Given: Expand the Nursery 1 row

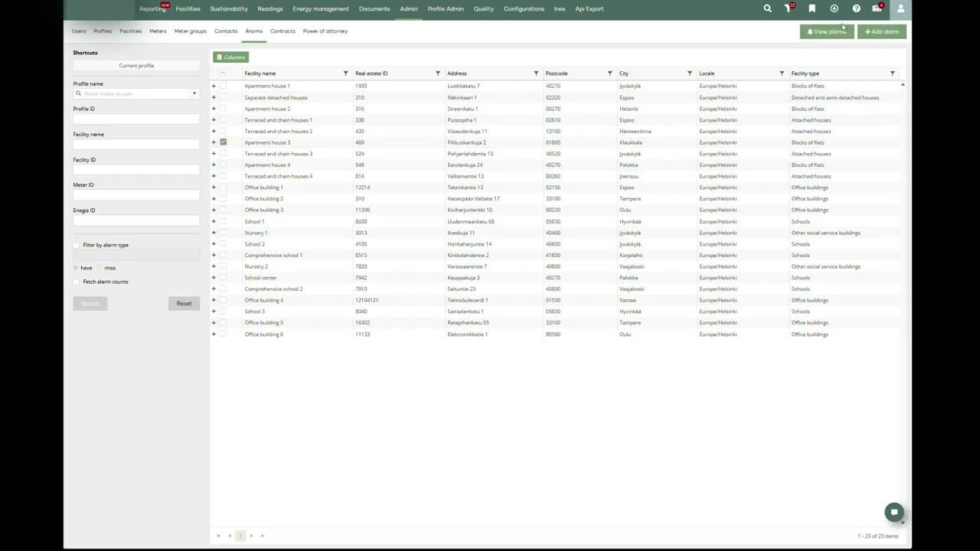Looking at the screenshot, I should click(214, 233).
